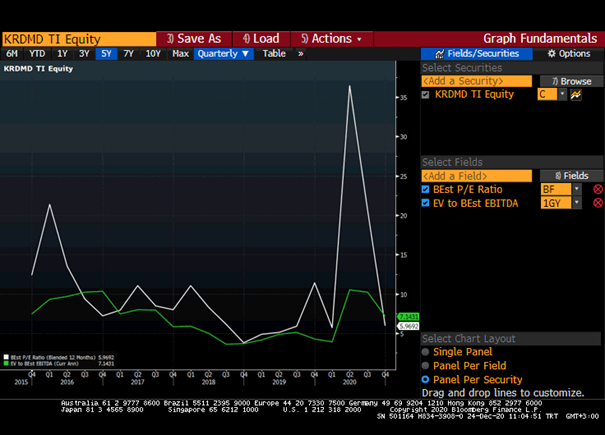The width and height of the screenshot is (605, 435).
Task: Click the EV to BEst EBITDA field label
Action: (x=475, y=203)
